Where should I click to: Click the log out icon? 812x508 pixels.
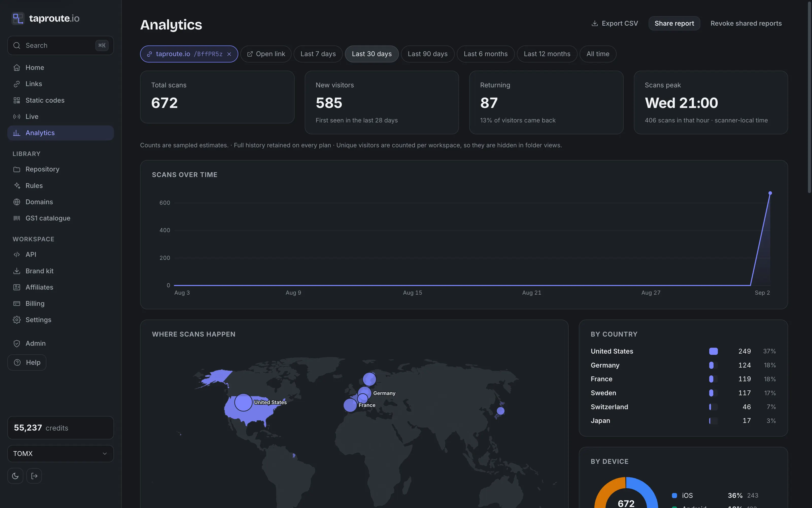tap(34, 476)
